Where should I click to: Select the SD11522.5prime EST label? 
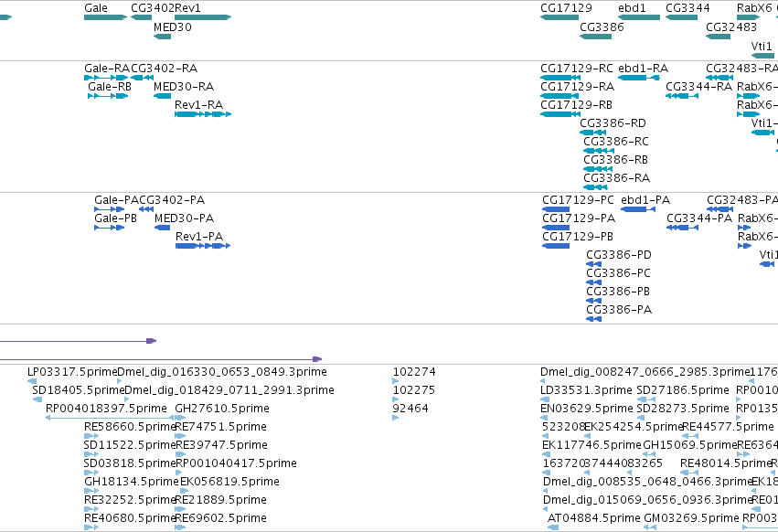pyautogui.click(x=130, y=444)
